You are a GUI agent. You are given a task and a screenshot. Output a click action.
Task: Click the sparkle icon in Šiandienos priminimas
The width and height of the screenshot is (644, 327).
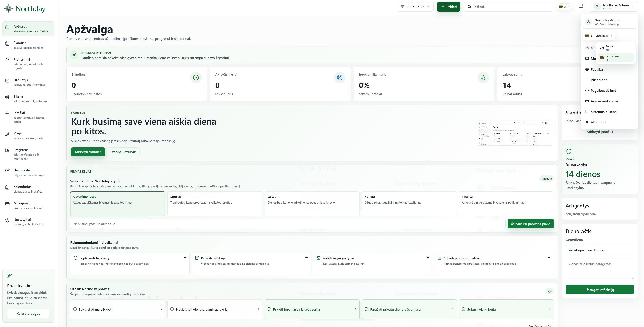pos(74,55)
